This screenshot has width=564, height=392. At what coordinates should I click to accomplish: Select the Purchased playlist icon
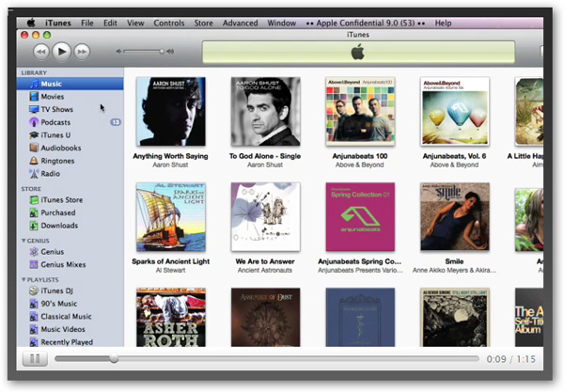(34, 212)
